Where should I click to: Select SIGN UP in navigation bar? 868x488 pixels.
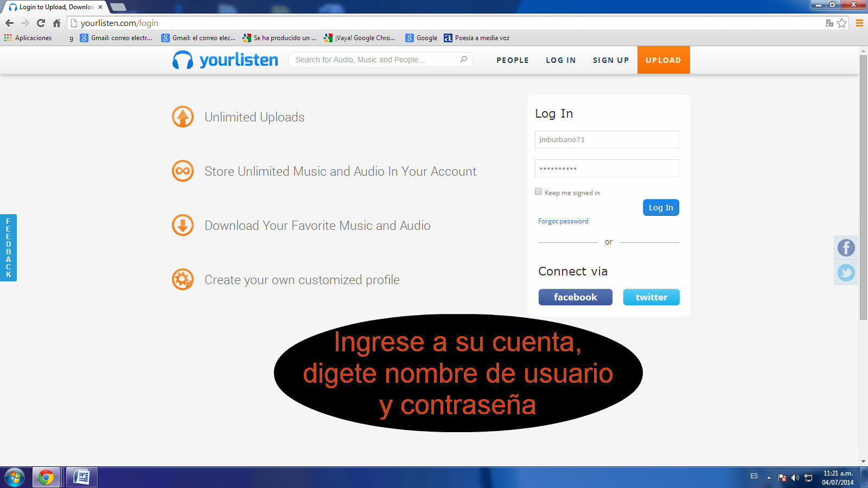[610, 60]
